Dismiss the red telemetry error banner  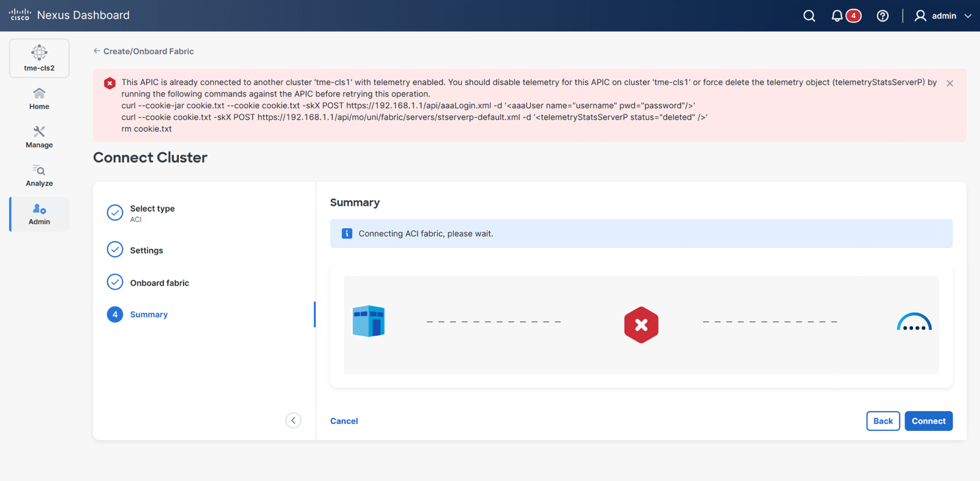pos(950,83)
